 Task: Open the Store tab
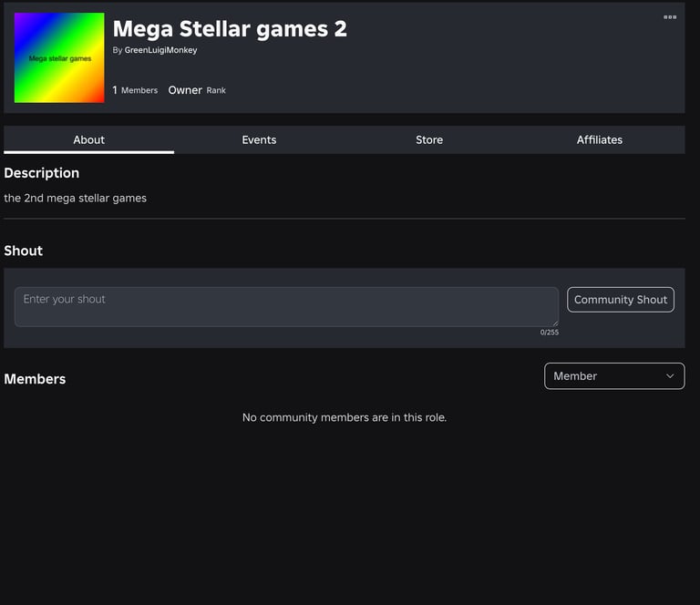tap(429, 139)
